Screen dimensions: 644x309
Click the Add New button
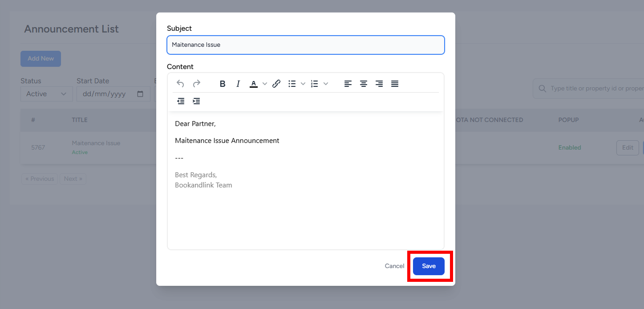click(41, 59)
